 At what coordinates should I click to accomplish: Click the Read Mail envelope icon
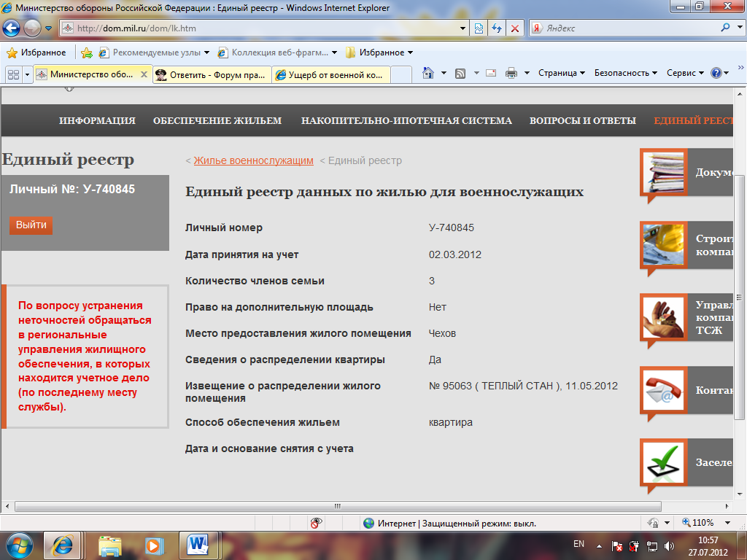click(x=491, y=73)
